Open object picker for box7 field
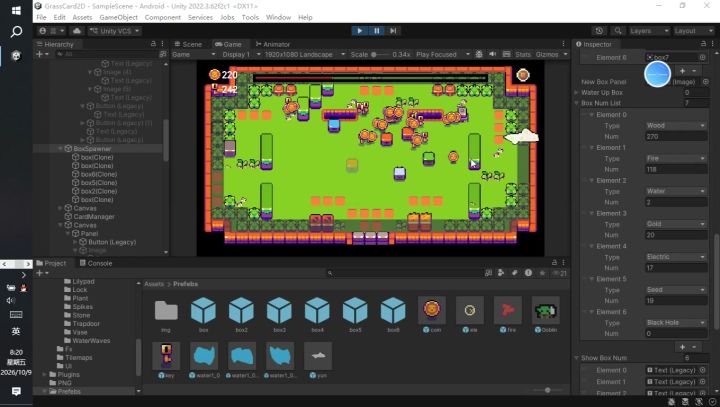 pyautogui.click(x=702, y=57)
